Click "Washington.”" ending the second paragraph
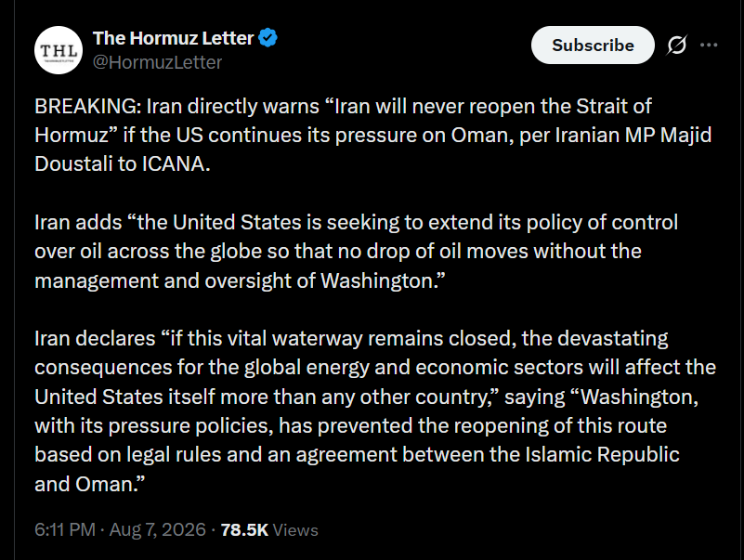This screenshot has width=744, height=560. [383, 280]
